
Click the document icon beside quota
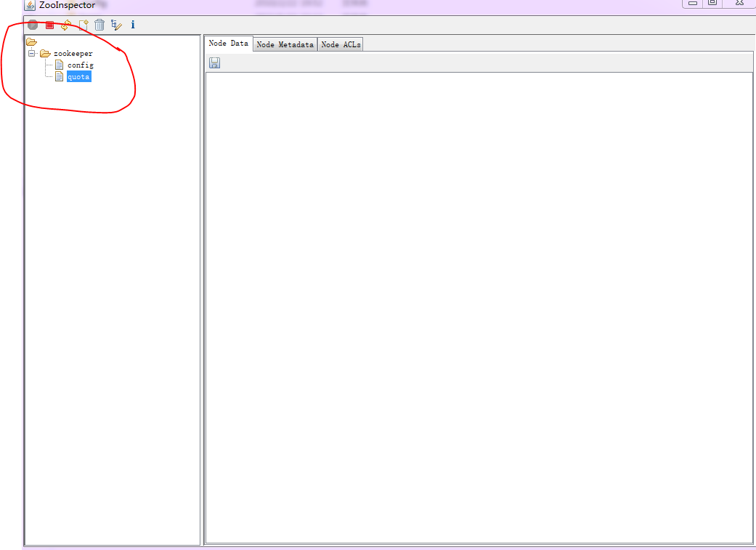pos(60,77)
